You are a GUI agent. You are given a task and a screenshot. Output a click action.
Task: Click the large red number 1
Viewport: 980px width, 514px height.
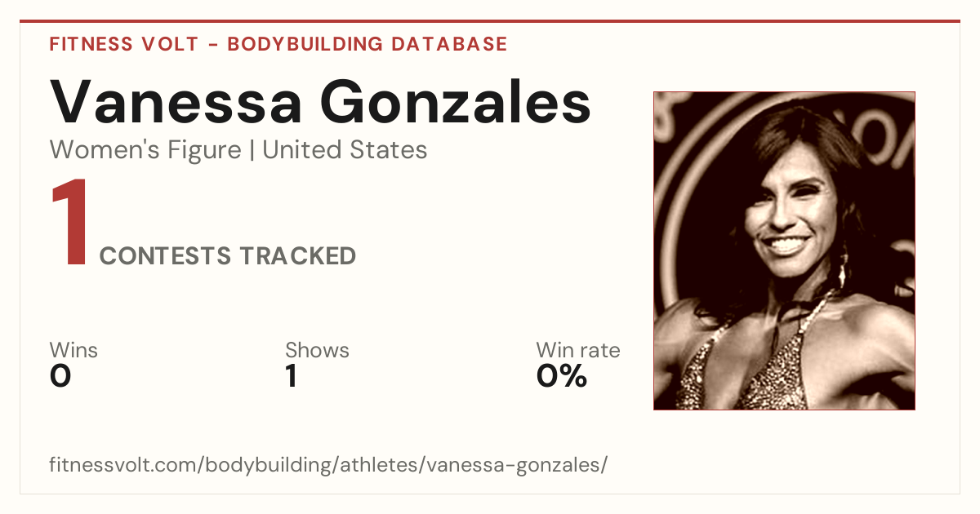click(69, 224)
